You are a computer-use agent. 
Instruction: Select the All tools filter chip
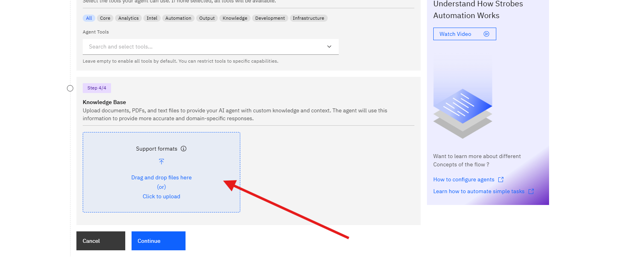coord(89,18)
